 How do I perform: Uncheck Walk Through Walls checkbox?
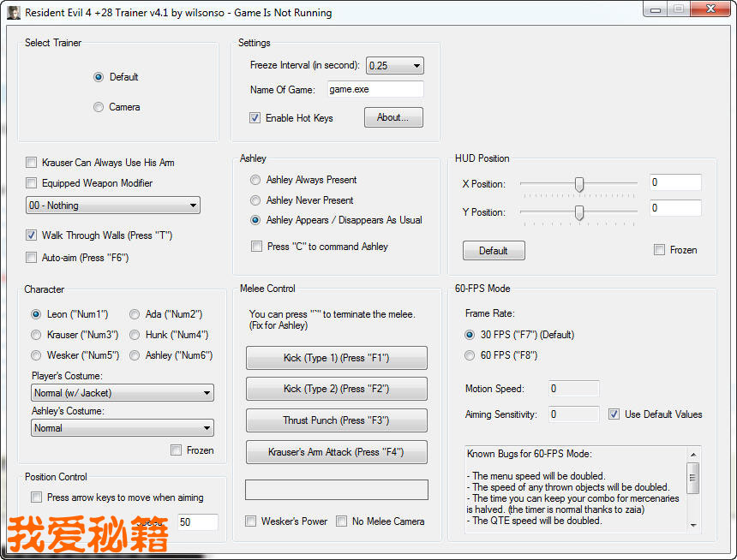(x=32, y=235)
